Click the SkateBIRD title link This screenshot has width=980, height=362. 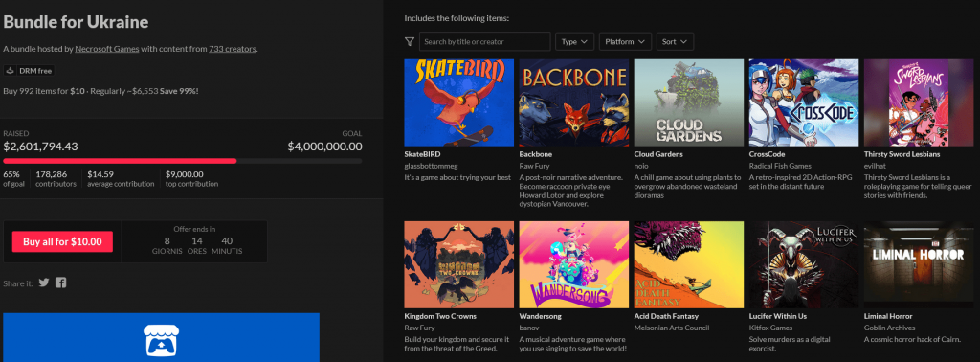coord(422,154)
